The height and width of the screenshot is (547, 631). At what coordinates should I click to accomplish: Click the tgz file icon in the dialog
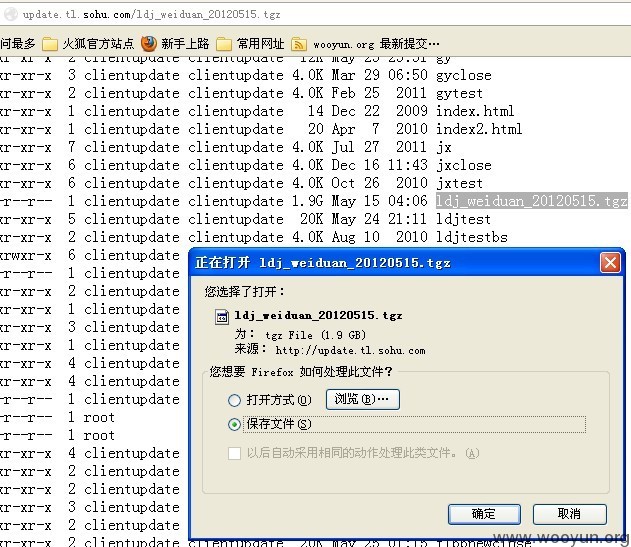(x=222, y=316)
